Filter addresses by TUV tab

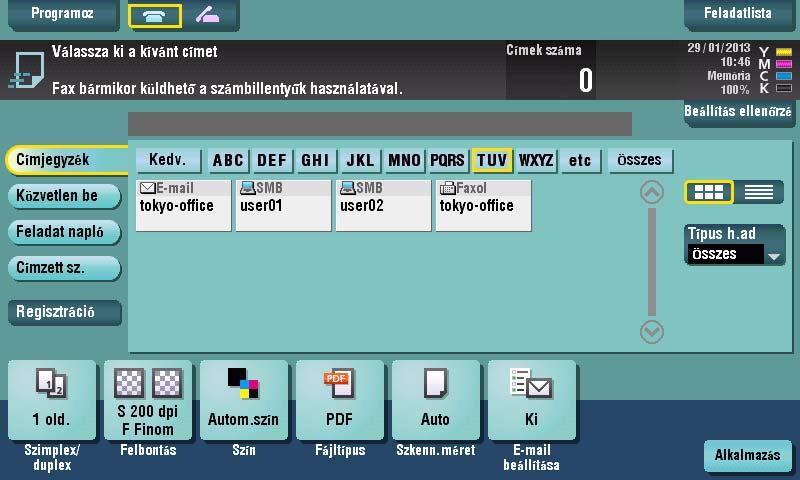pyautogui.click(x=492, y=160)
